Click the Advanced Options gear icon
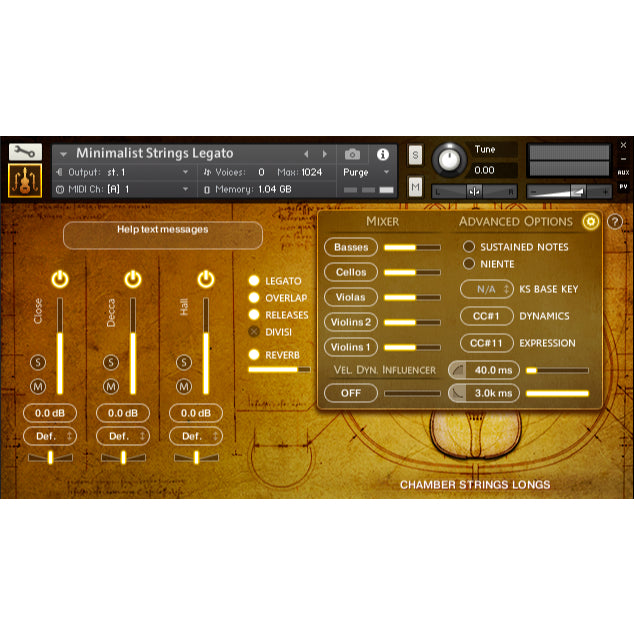634x634 pixels. coord(591,221)
